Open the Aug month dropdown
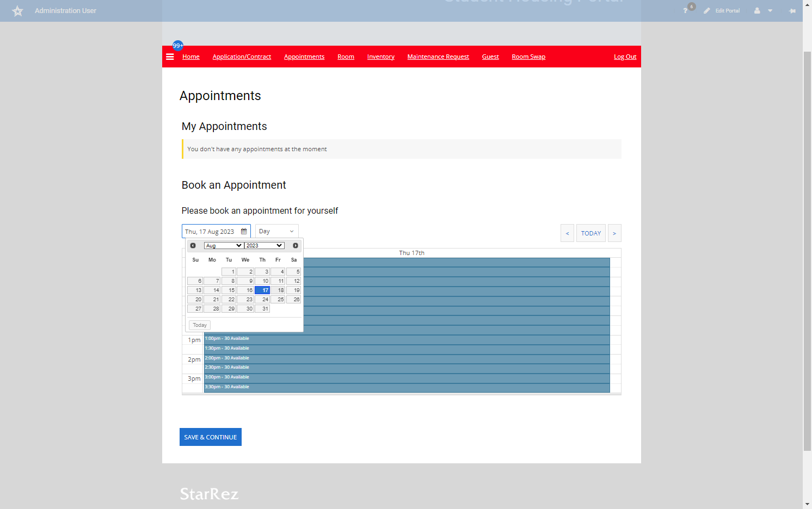Image resolution: width=812 pixels, height=509 pixels. click(224, 246)
